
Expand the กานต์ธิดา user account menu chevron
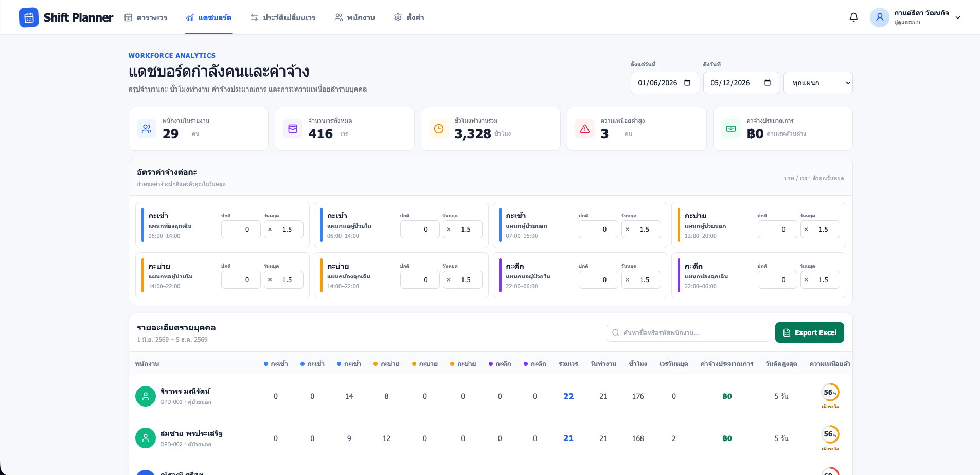(958, 17)
